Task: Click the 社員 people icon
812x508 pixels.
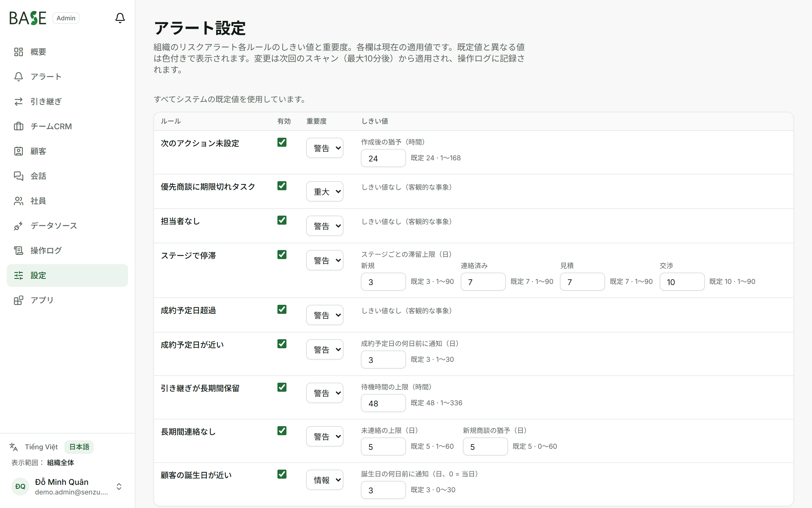Action: 18,201
